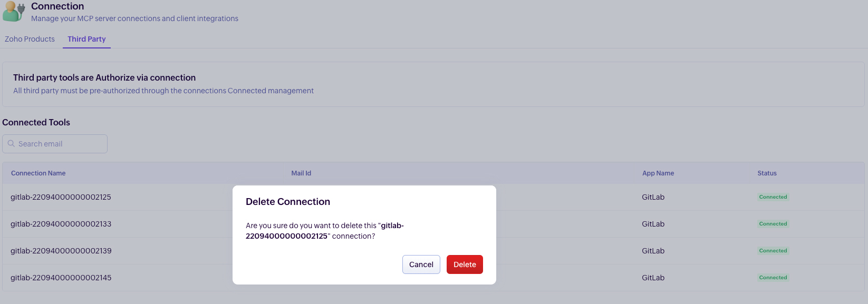Click the Connected badge for connection 2139
The height and width of the screenshot is (304, 868).
(x=773, y=251)
